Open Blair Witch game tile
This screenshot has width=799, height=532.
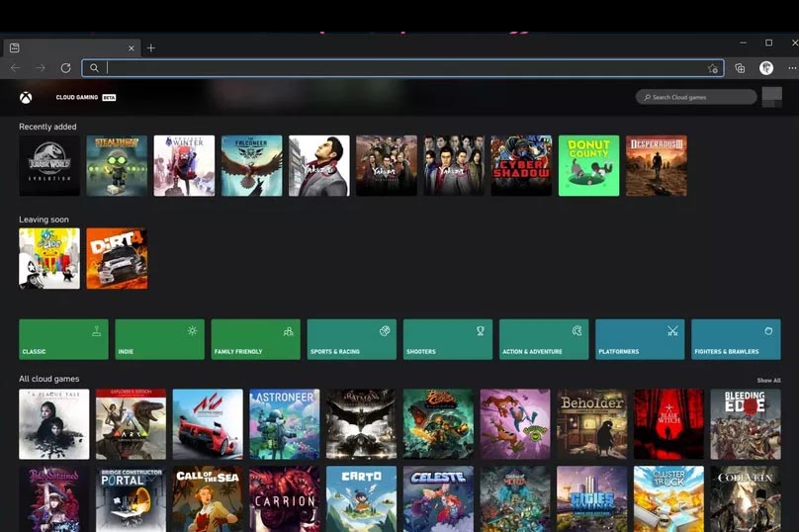point(668,424)
